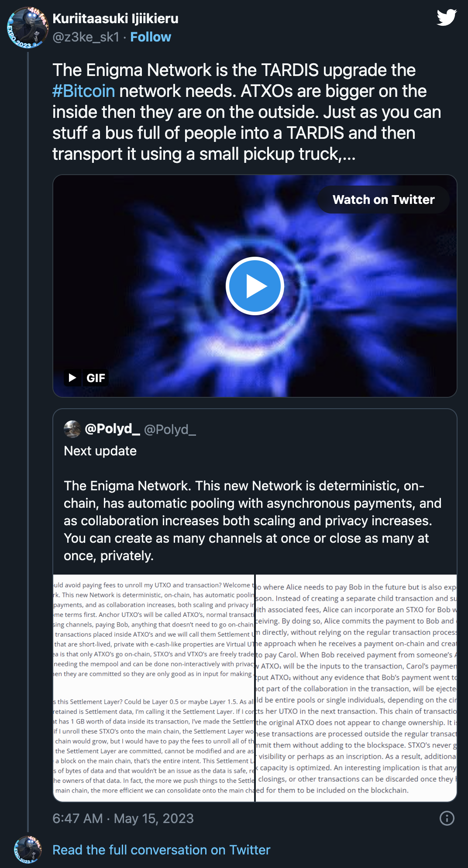Play the blue vortex GIF

click(255, 286)
